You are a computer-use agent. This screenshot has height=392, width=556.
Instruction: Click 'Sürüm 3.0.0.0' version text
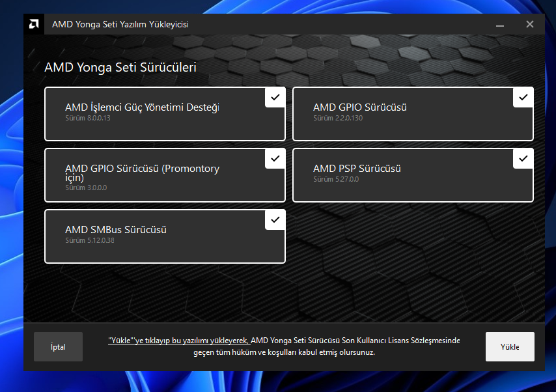86,188
